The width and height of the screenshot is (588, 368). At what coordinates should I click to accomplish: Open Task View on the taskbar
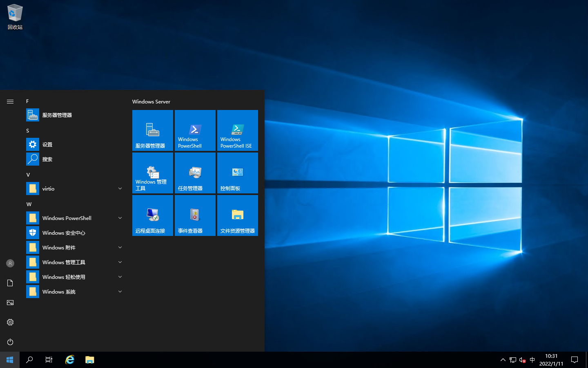click(x=49, y=360)
